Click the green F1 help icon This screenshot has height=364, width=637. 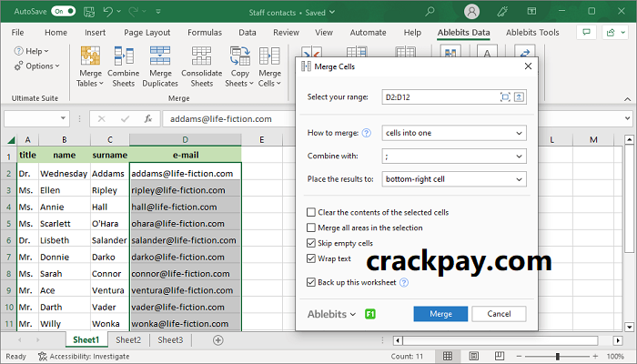coord(370,314)
